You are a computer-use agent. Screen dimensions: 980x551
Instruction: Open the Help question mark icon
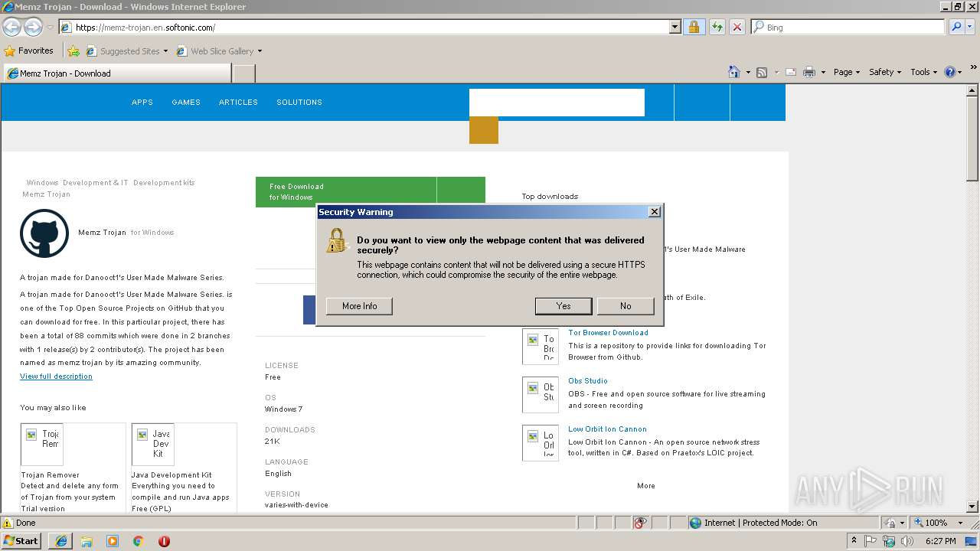pos(949,72)
